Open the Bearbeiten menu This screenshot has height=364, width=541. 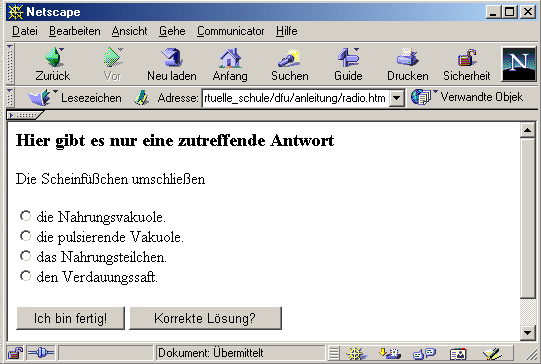(x=75, y=31)
